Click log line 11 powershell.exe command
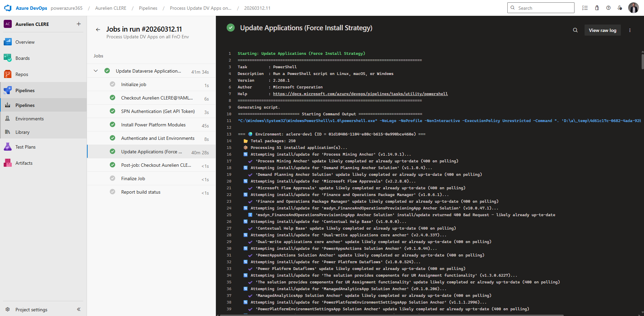Viewport: 644px width, 316px height. point(439,121)
